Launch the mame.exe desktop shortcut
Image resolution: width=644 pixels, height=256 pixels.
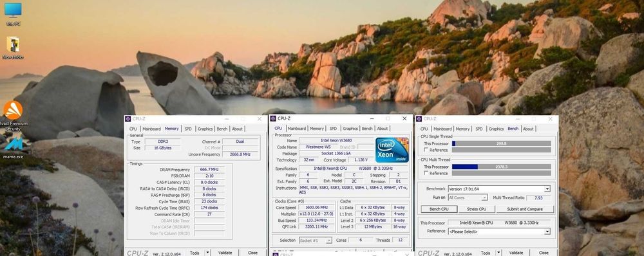13,148
